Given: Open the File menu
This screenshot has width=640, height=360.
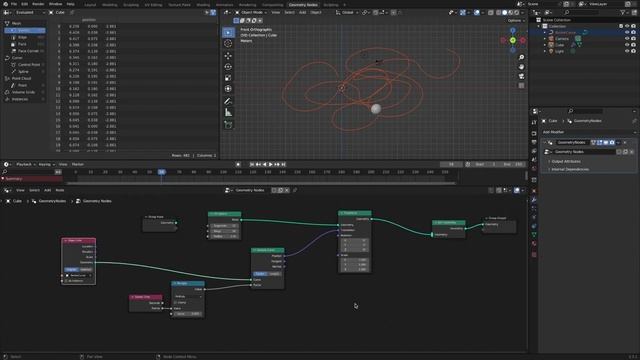Looking at the screenshot, I should (x=14, y=4).
